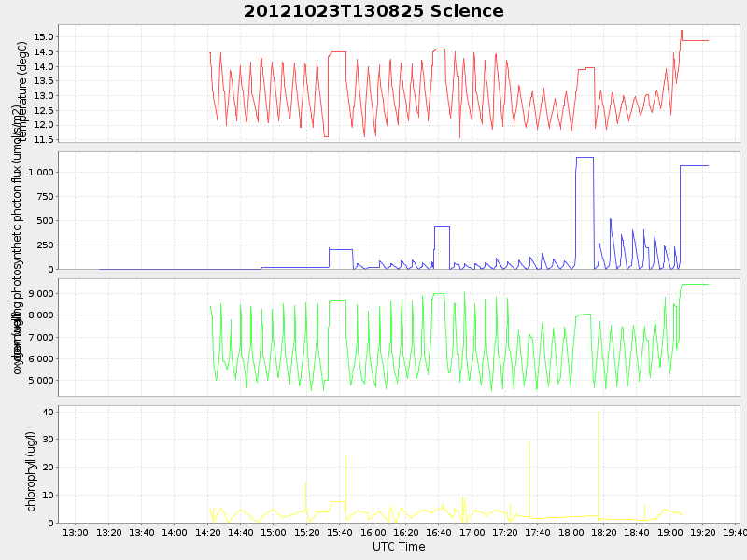Viewport: 747px width, 560px height.
Task: Click the 0 tick on photon flux axis
Action: 51,270
